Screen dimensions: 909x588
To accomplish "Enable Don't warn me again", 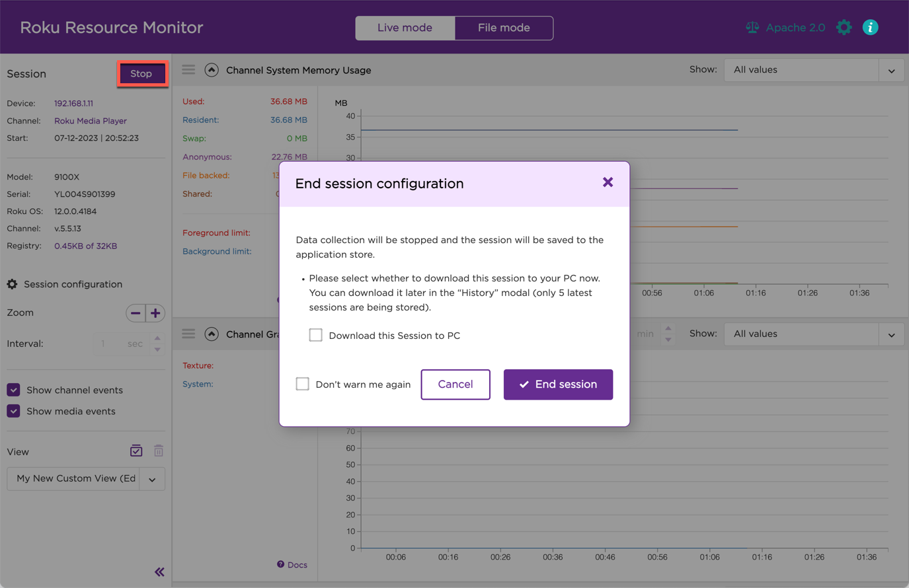I will click(x=302, y=383).
